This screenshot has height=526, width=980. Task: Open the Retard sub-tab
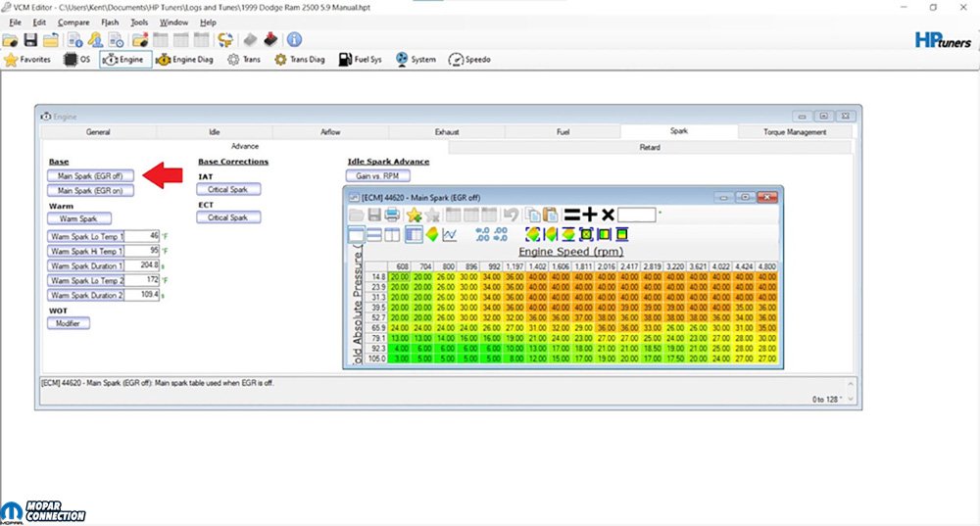(x=649, y=147)
